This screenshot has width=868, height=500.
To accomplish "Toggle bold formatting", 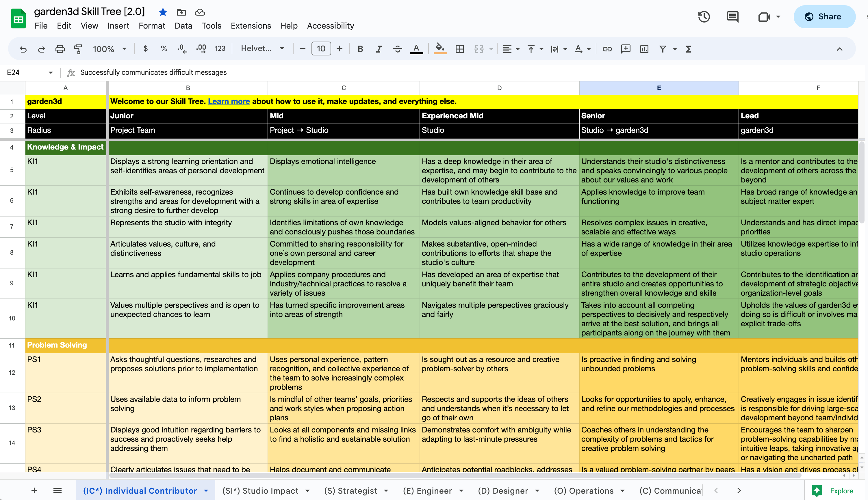I will pos(360,49).
